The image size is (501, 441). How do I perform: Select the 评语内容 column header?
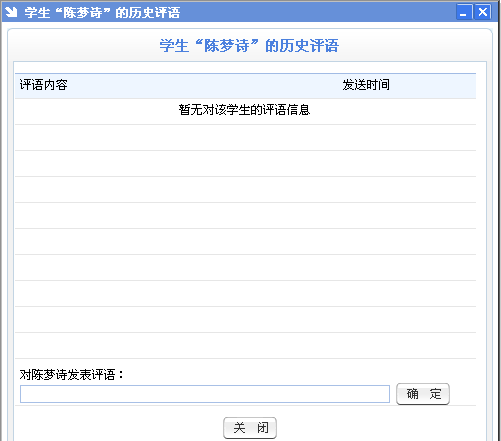pyautogui.click(x=43, y=85)
